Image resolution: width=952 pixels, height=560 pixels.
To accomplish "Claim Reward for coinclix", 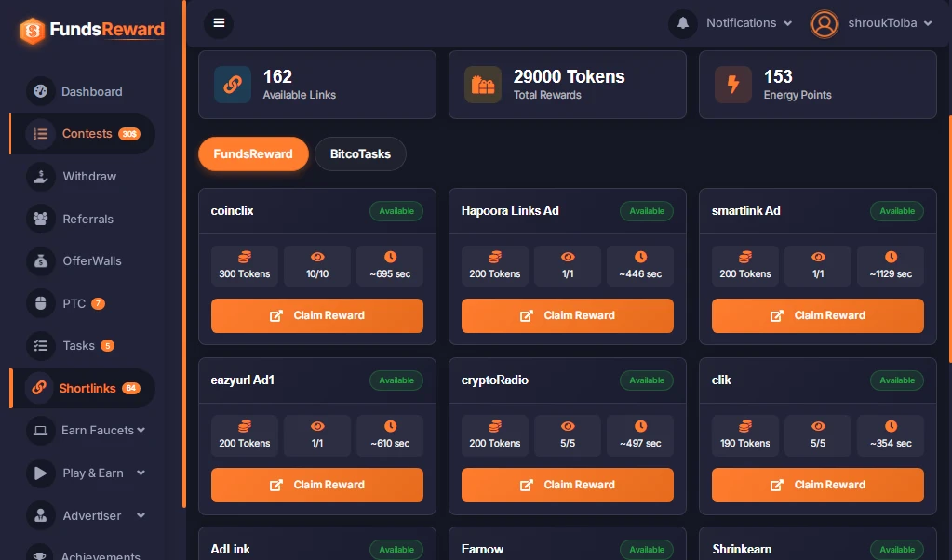I will coord(317,315).
